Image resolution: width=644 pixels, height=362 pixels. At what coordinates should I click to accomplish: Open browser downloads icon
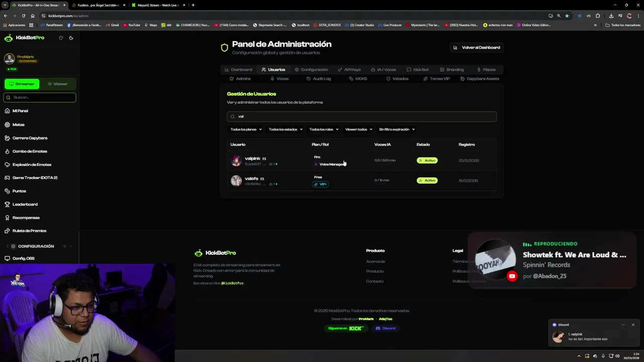tap(611, 16)
